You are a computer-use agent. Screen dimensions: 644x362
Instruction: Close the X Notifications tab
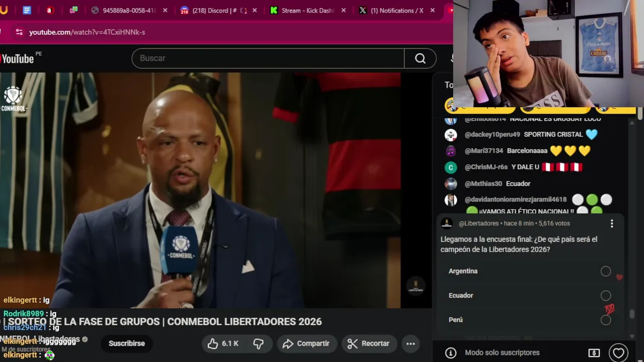pyautogui.click(x=432, y=10)
